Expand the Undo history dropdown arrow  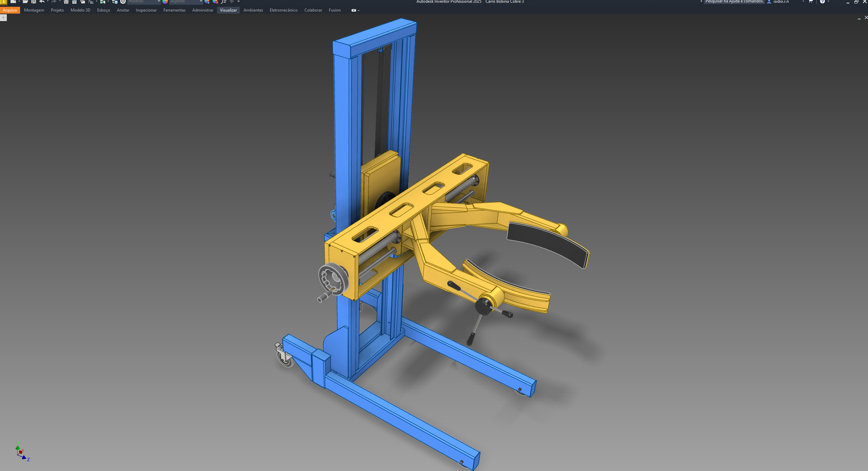48,2
